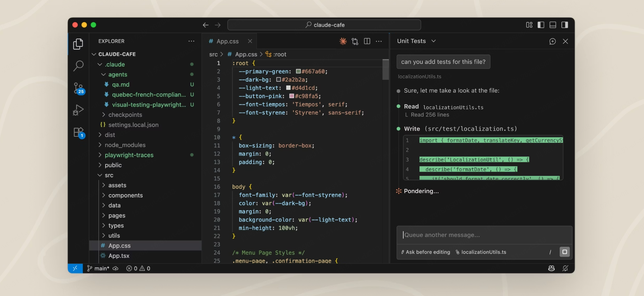Click the slash command icon in chat input
The height and width of the screenshot is (296, 644).
pyautogui.click(x=550, y=252)
